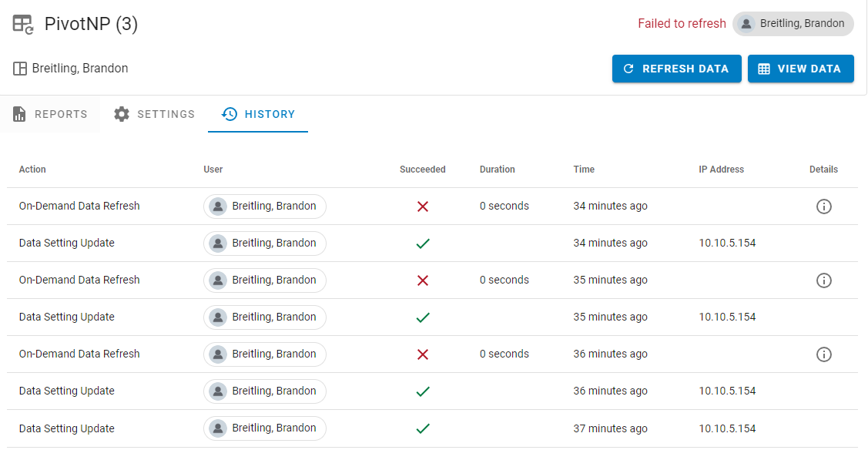This screenshot has width=868, height=450.
Task: Click the Action column header
Action: [32, 170]
